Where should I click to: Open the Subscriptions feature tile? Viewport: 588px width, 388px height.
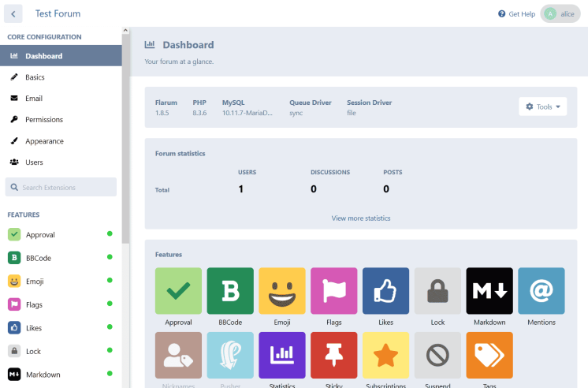click(x=385, y=355)
